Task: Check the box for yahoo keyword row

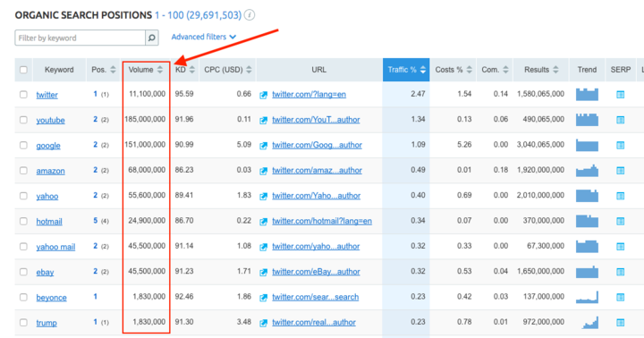Action: point(23,196)
